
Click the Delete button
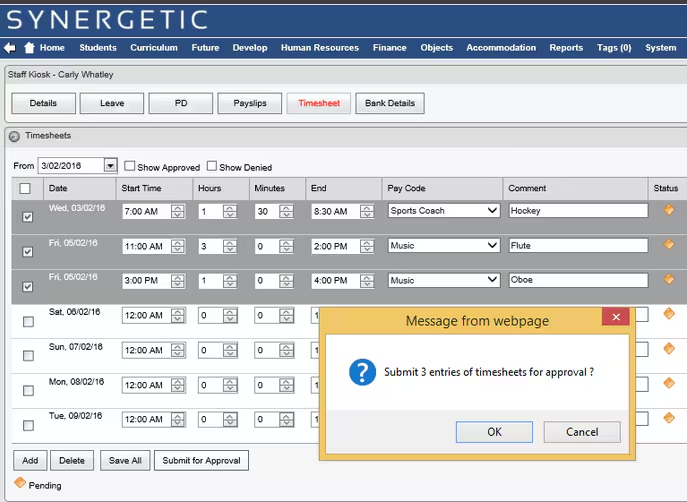(x=72, y=460)
